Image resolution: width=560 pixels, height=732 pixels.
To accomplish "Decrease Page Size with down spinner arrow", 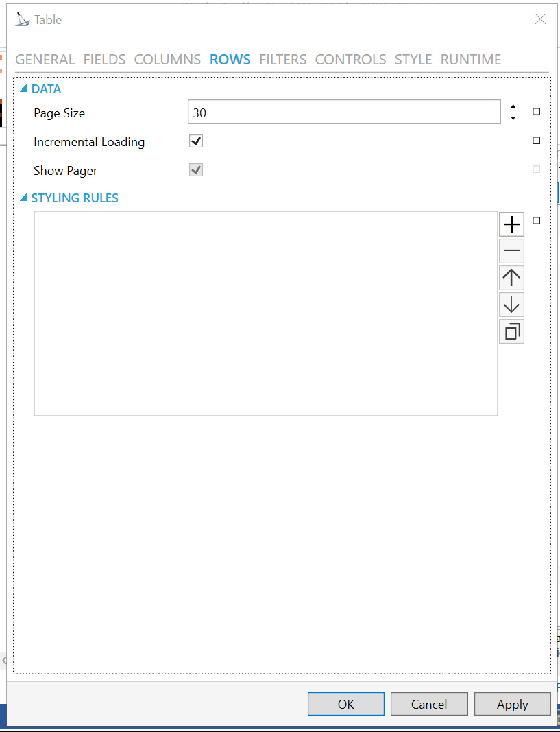I will point(513,118).
